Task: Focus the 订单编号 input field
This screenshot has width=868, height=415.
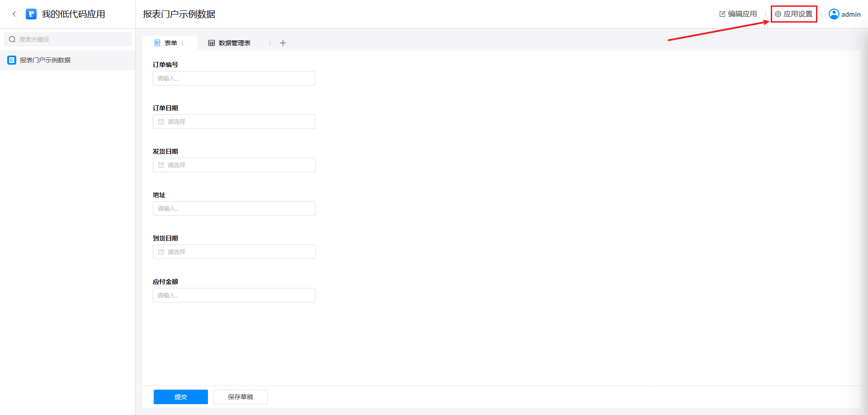Action: (x=234, y=78)
